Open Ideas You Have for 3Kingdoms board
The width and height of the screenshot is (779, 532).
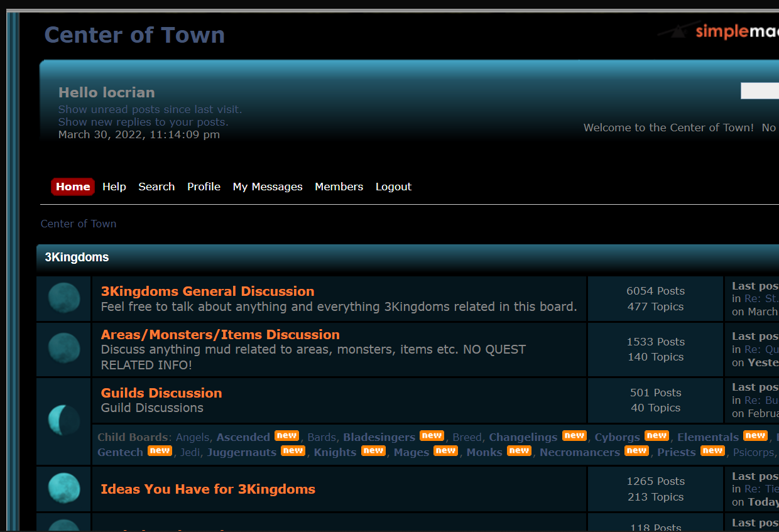pyautogui.click(x=208, y=489)
